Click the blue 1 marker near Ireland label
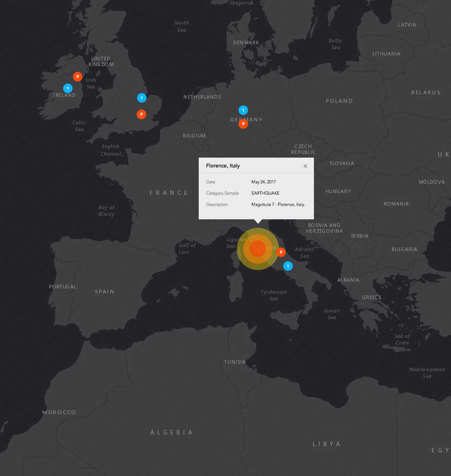Image resolution: width=451 pixels, height=476 pixels. click(x=68, y=88)
